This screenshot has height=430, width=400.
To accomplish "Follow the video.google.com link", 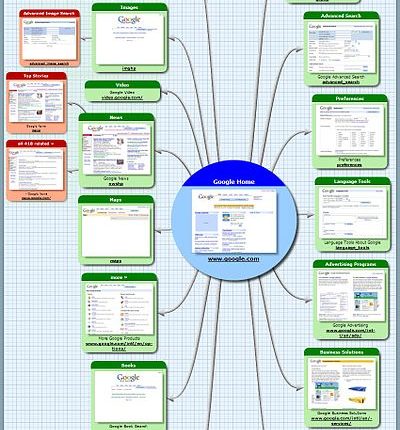I will click(x=122, y=98).
